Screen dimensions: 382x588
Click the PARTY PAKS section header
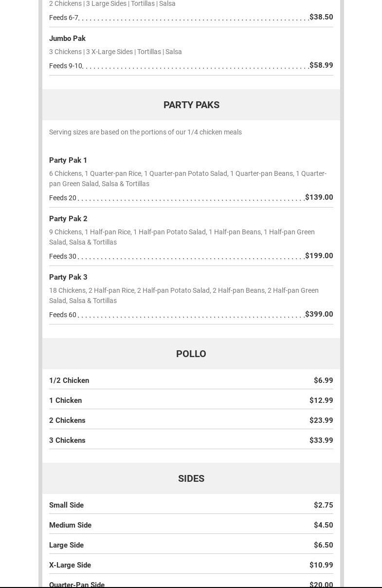(191, 105)
